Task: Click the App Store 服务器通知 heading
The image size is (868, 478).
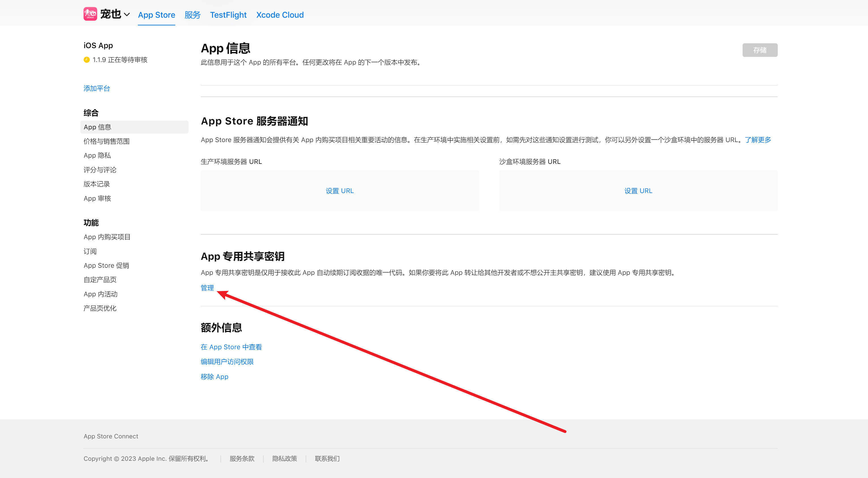Action: pos(255,121)
